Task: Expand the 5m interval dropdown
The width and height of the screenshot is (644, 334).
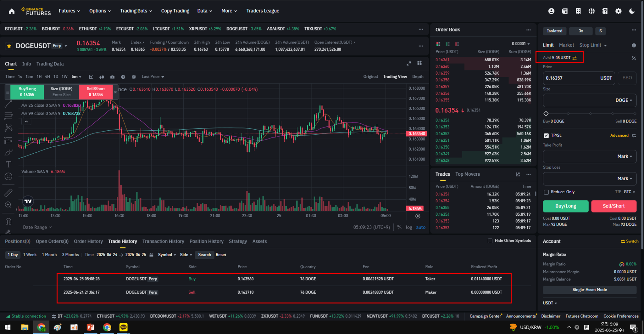Action: (x=76, y=77)
